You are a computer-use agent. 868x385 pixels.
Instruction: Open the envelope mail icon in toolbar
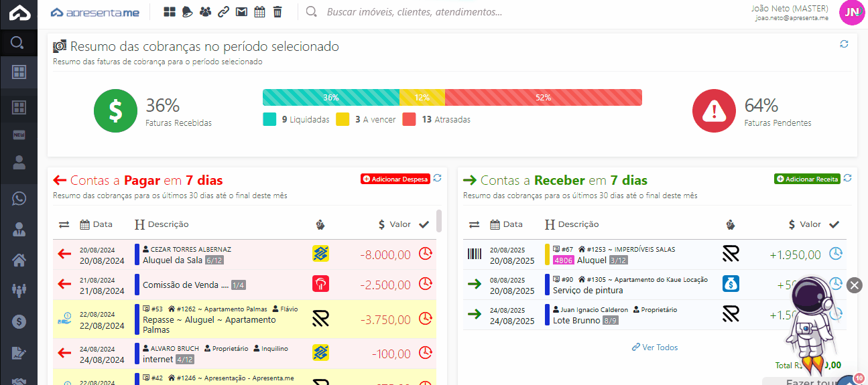[x=241, y=11]
